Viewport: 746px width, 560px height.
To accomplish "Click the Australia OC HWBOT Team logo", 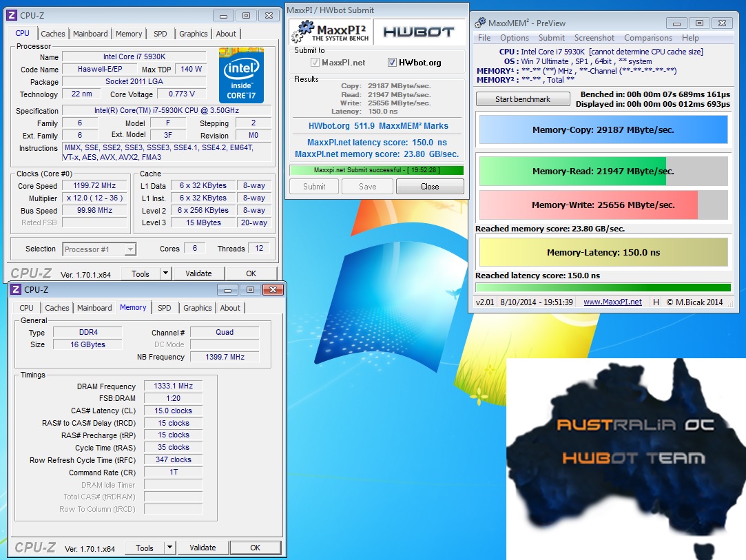I will click(626, 458).
